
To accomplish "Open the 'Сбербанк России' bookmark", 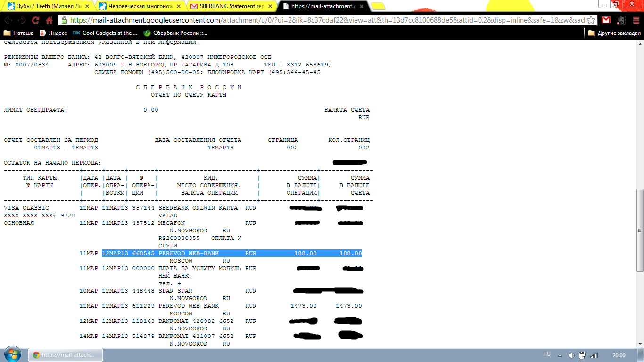I will pyautogui.click(x=175, y=33).
